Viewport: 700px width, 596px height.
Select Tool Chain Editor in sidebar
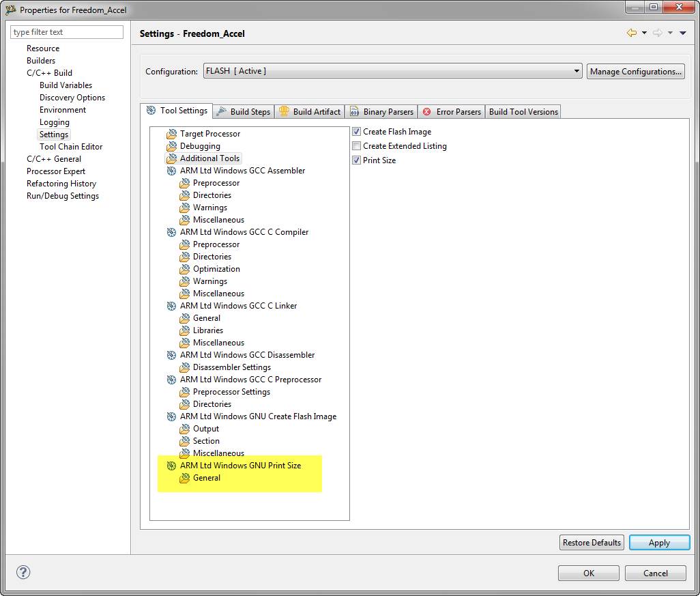pos(71,147)
